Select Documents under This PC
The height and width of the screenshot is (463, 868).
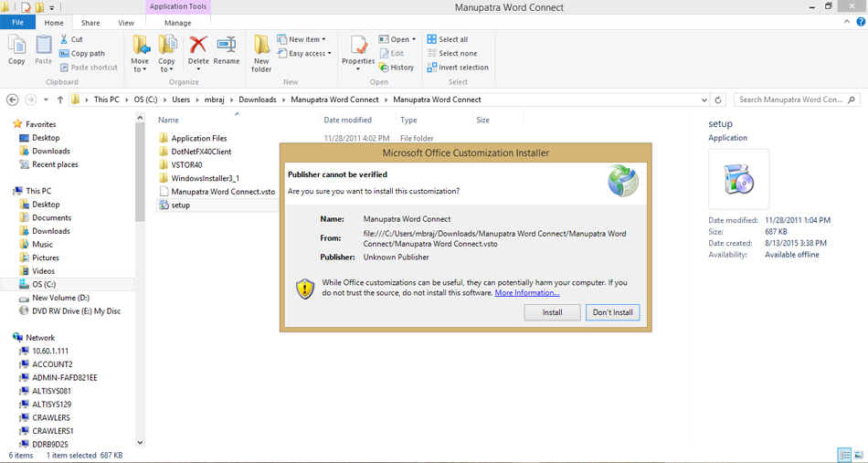(51, 217)
